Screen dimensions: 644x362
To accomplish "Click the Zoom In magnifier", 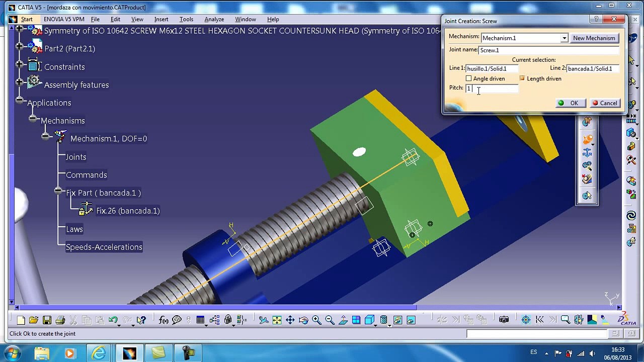I will click(316, 320).
